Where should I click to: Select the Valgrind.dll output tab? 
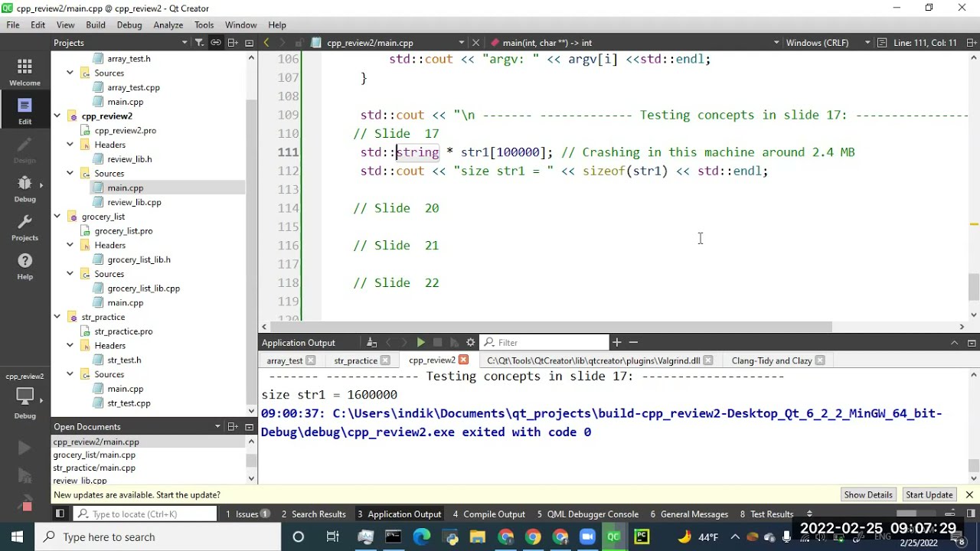[593, 360]
